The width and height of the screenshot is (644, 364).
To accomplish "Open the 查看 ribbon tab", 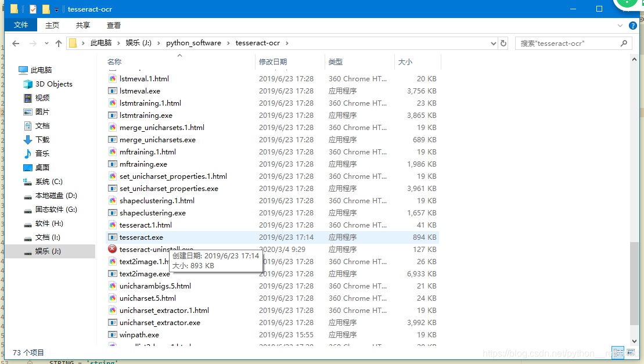I will click(x=114, y=25).
